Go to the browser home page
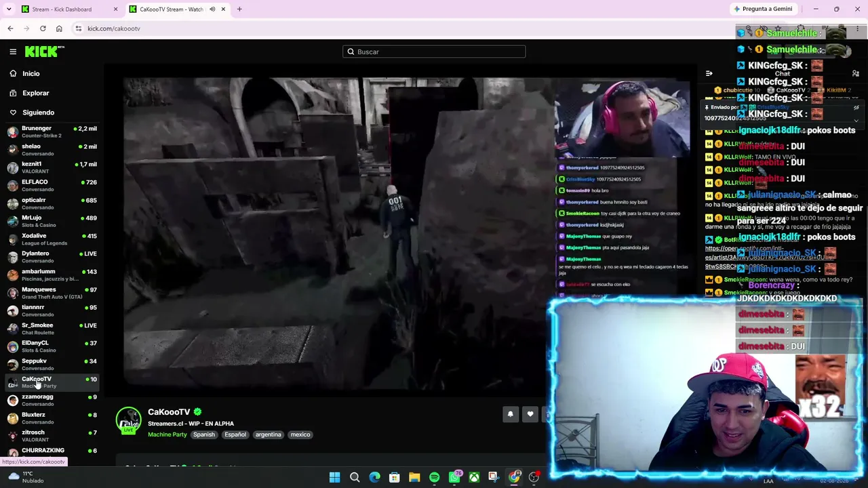The width and height of the screenshot is (868, 488). point(59,28)
